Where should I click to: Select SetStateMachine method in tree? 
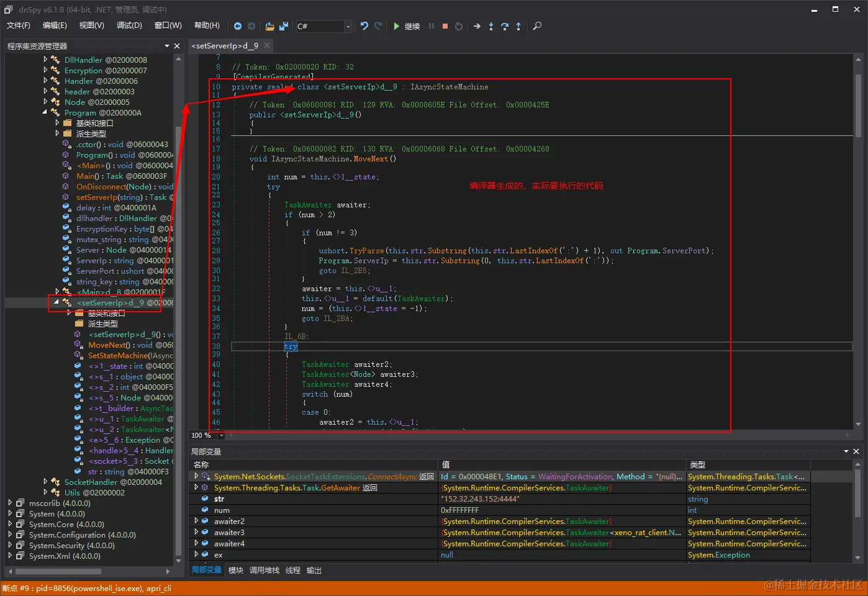point(130,355)
